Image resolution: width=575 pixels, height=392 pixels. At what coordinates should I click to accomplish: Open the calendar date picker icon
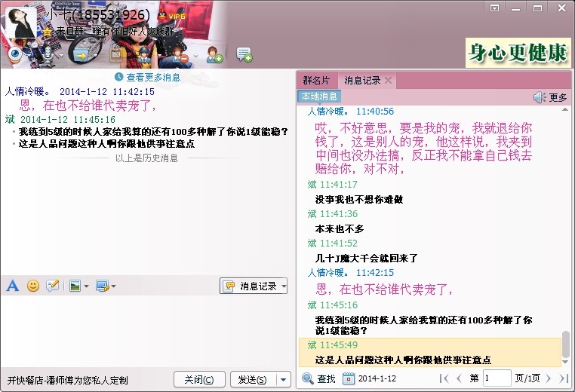coord(349,378)
